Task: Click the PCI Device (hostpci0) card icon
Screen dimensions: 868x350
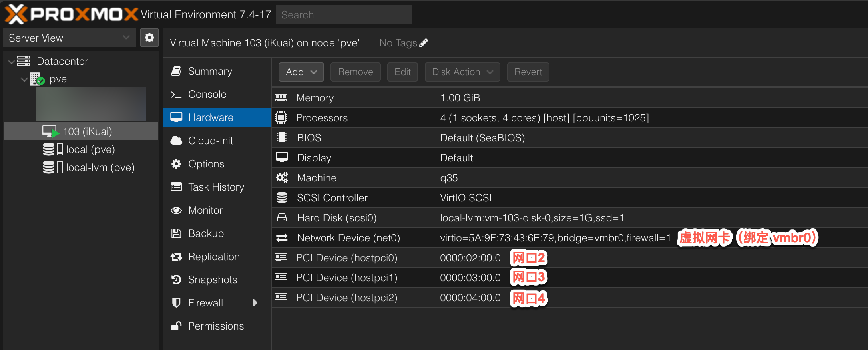Action: point(281,257)
